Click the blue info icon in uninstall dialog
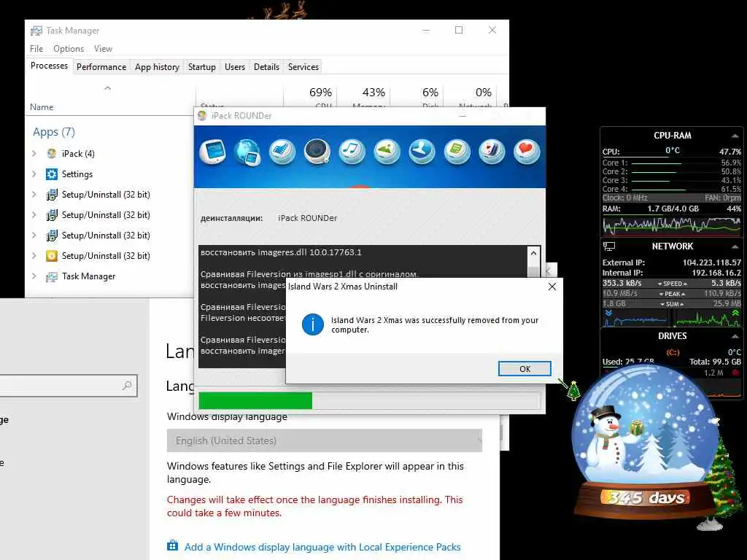Image resolution: width=747 pixels, height=560 pixels. click(312, 324)
